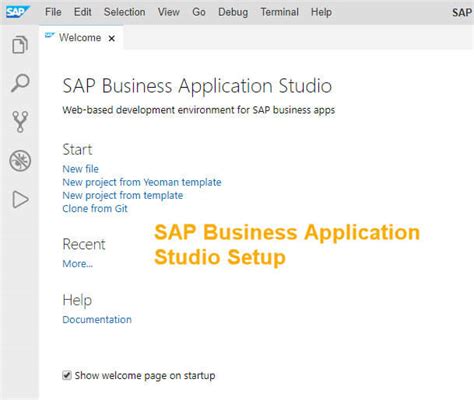This screenshot has height=400, width=474.
Task: Click New project from template link
Action: [x=123, y=195]
